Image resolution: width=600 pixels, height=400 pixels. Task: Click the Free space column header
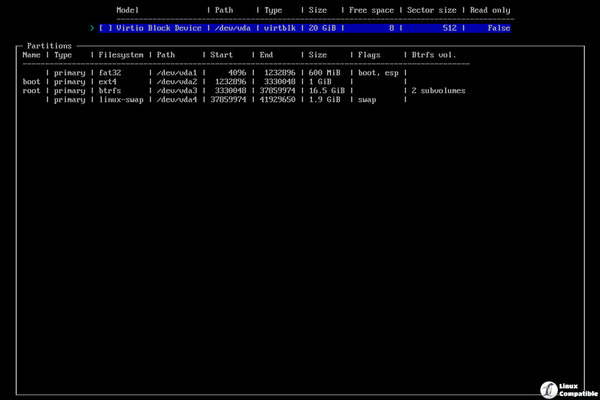(373, 10)
